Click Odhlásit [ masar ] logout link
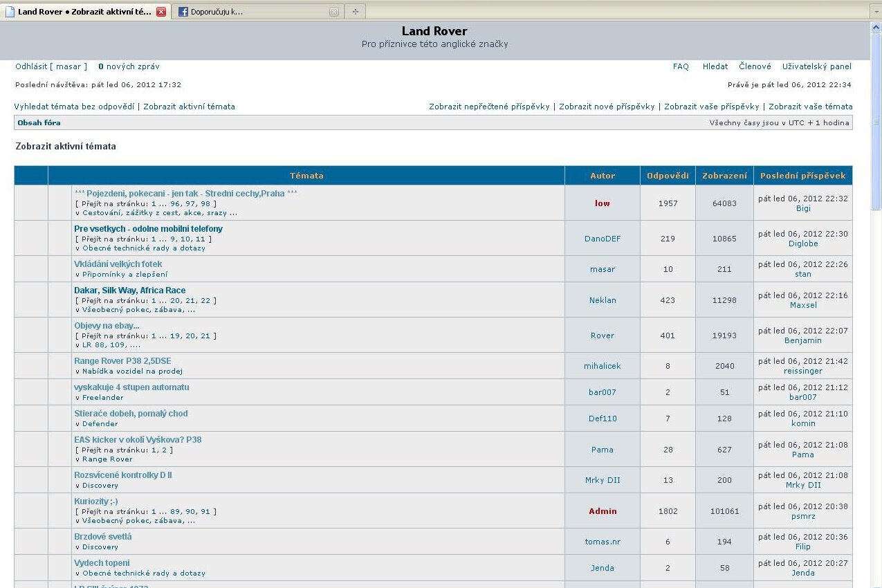This screenshot has width=882, height=588. pyautogui.click(x=51, y=66)
